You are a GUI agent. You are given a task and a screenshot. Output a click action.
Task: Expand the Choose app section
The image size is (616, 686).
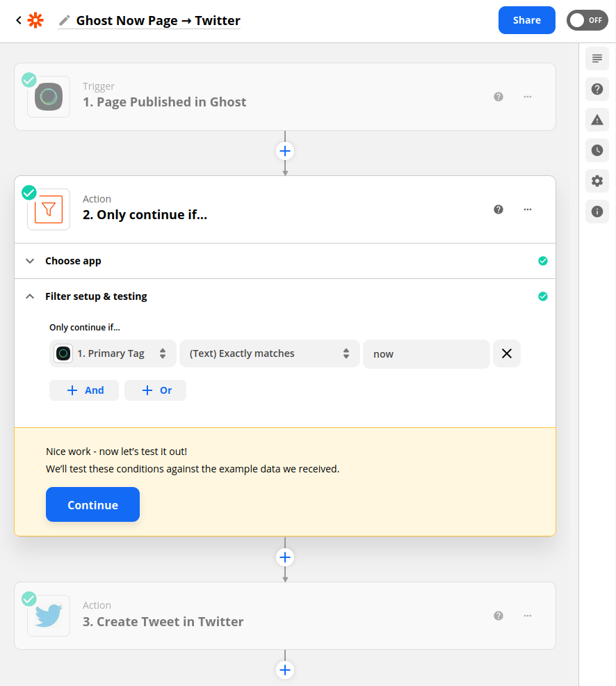tap(285, 261)
